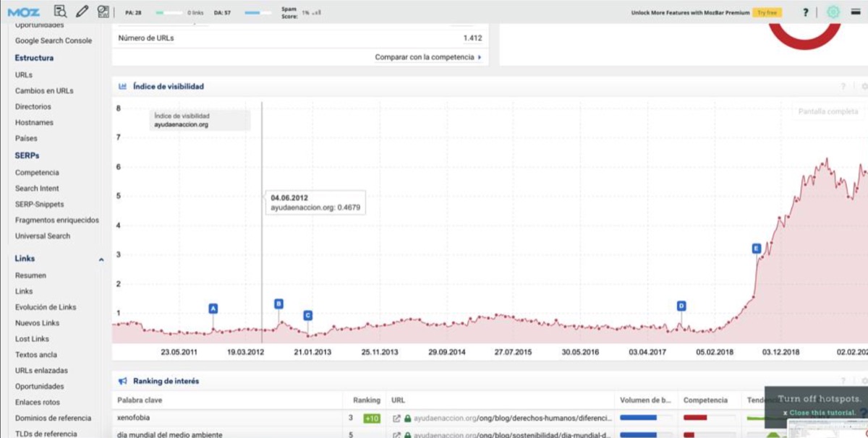This screenshot has height=438, width=868.
Task: Click event marker E on the chart
Action: (x=757, y=249)
